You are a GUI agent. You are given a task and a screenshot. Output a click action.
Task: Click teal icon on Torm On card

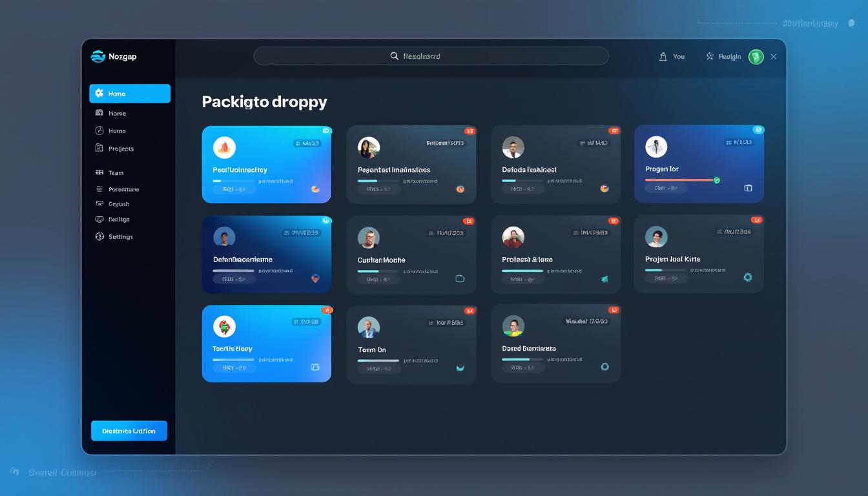[x=460, y=368]
